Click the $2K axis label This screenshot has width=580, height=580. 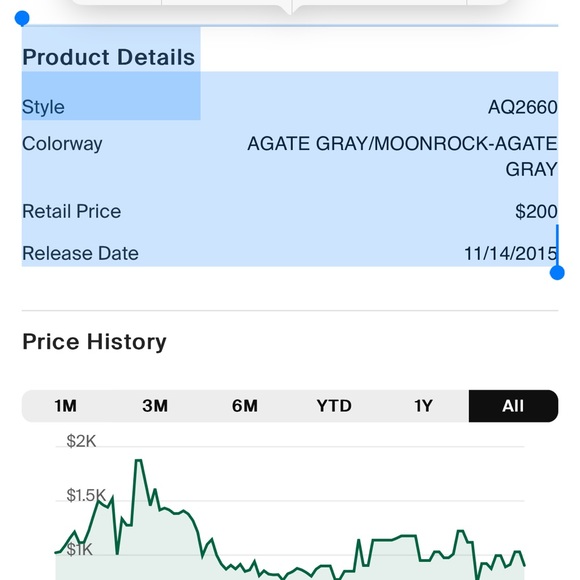81,441
